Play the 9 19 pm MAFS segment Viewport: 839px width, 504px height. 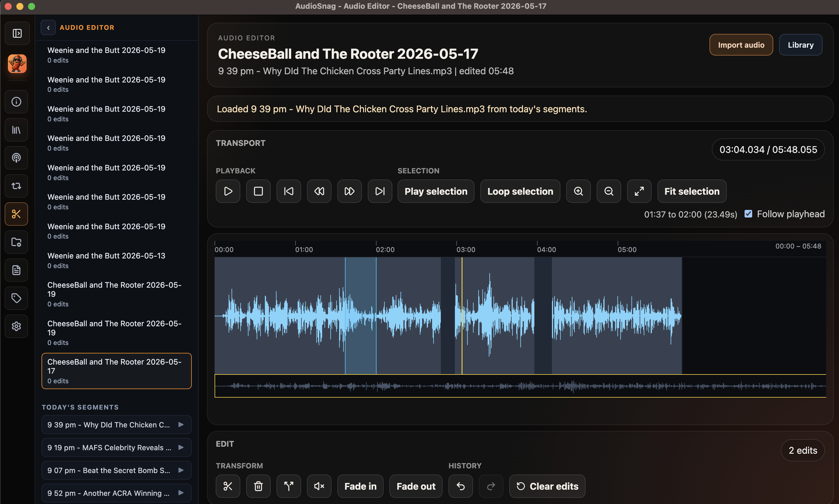pyautogui.click(x=181, y=447)
